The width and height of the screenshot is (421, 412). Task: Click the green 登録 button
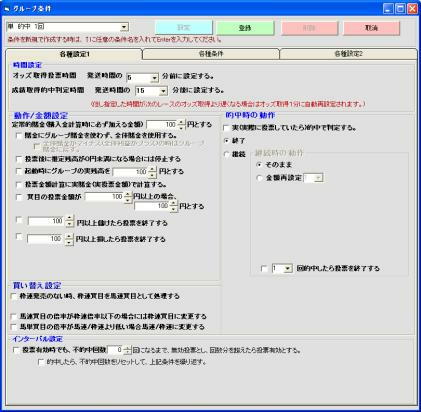click(x=245, y=28)
